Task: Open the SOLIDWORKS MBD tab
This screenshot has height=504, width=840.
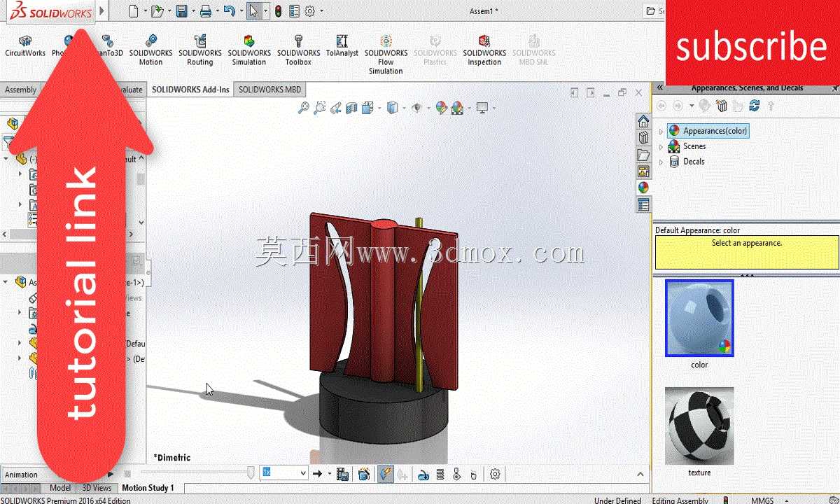Action: (270, 90)
